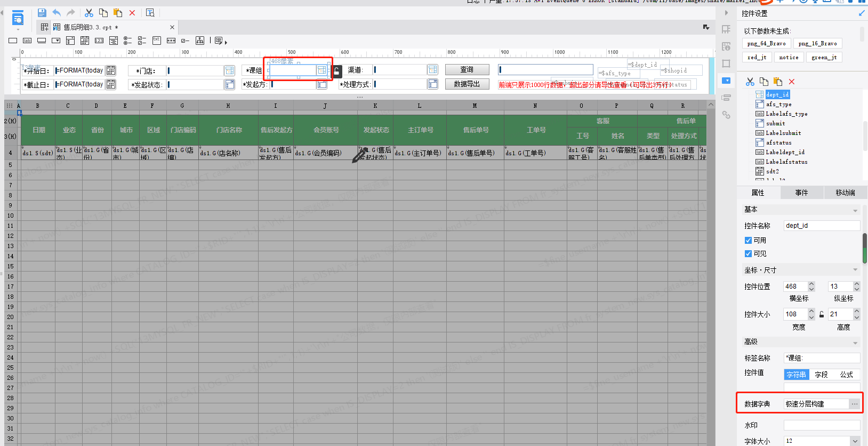Switch to the 事件 tab
The image size is (868, 446).
coord(801,193)
